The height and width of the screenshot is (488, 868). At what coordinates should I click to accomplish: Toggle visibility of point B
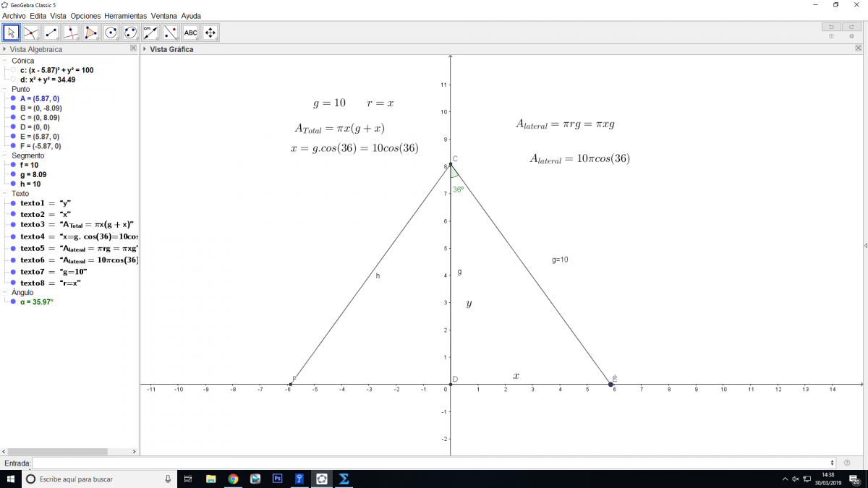(x=13, y=108)
